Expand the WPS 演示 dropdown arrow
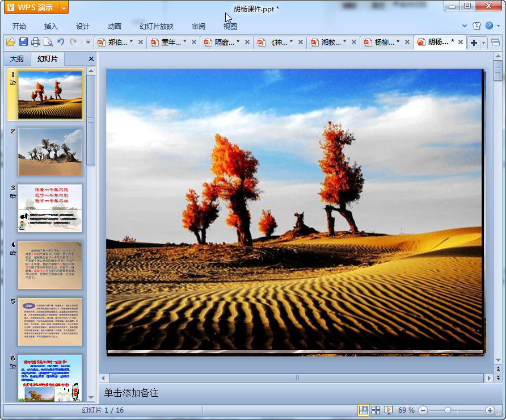Viewport: 506px width, 420px height. tap(64, 7)
